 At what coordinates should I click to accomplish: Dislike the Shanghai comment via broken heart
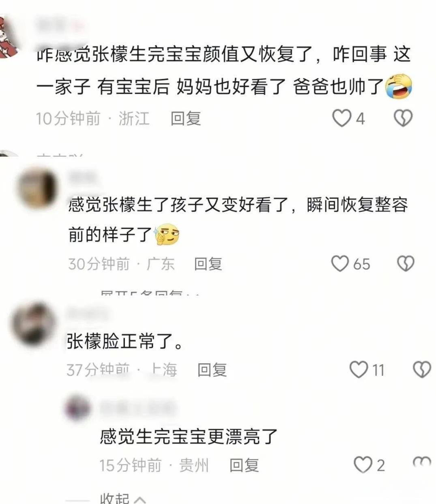(422, 370)
